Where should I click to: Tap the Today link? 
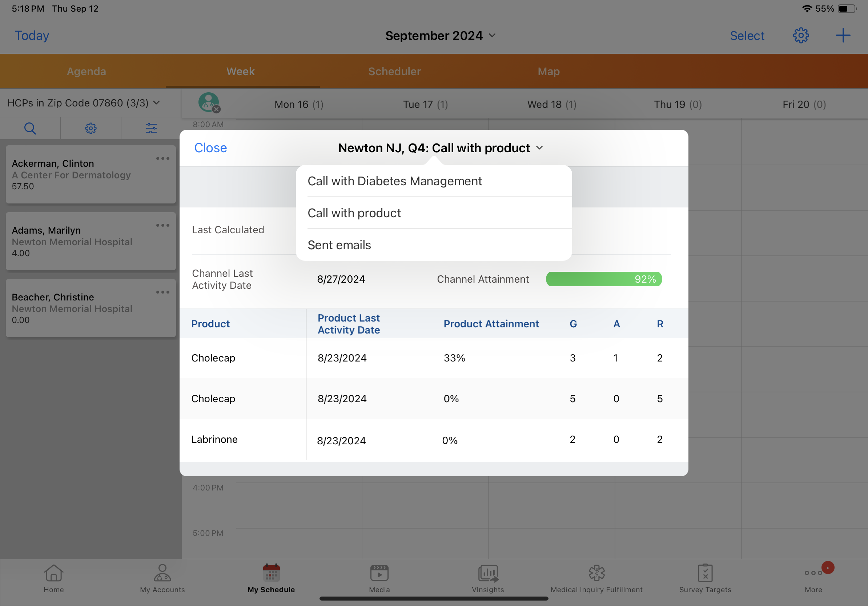coord(32,36)
